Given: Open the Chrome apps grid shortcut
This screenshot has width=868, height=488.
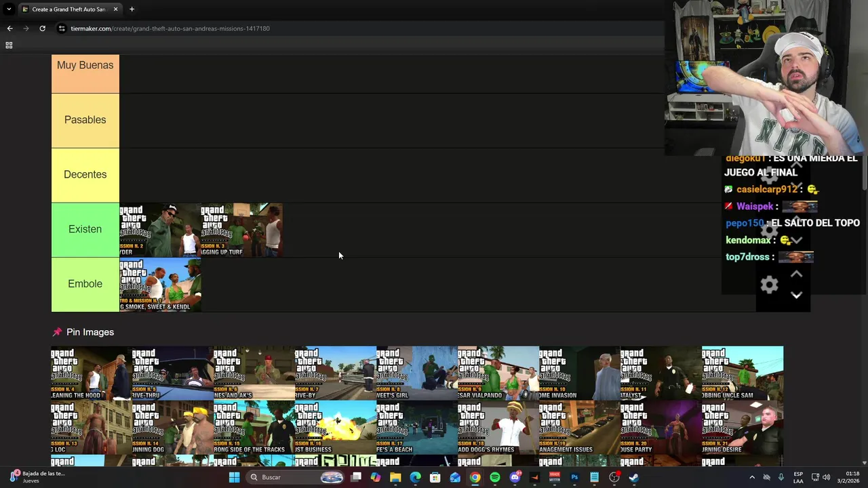Looking at the screenshot, I should (9, 45).
